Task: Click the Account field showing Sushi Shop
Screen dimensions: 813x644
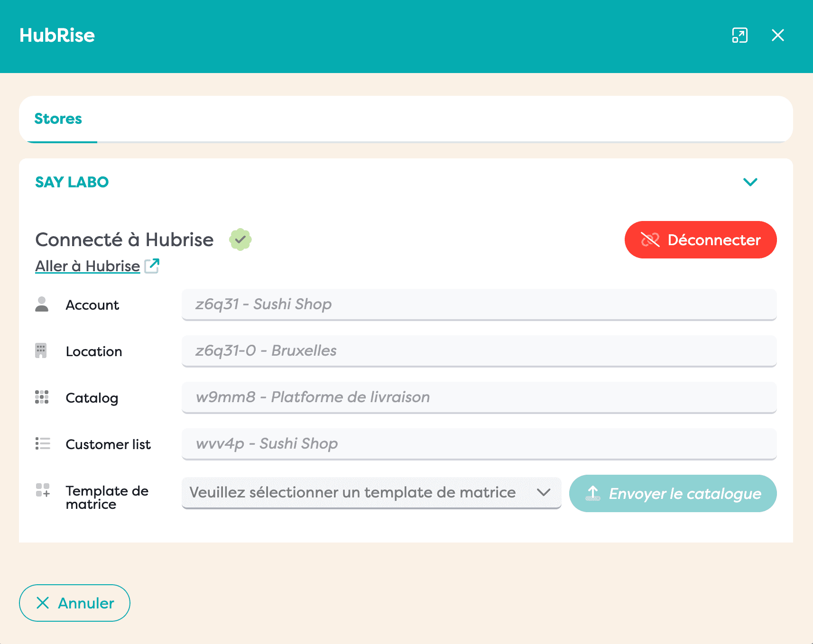Action: click(x=479, y=304)
